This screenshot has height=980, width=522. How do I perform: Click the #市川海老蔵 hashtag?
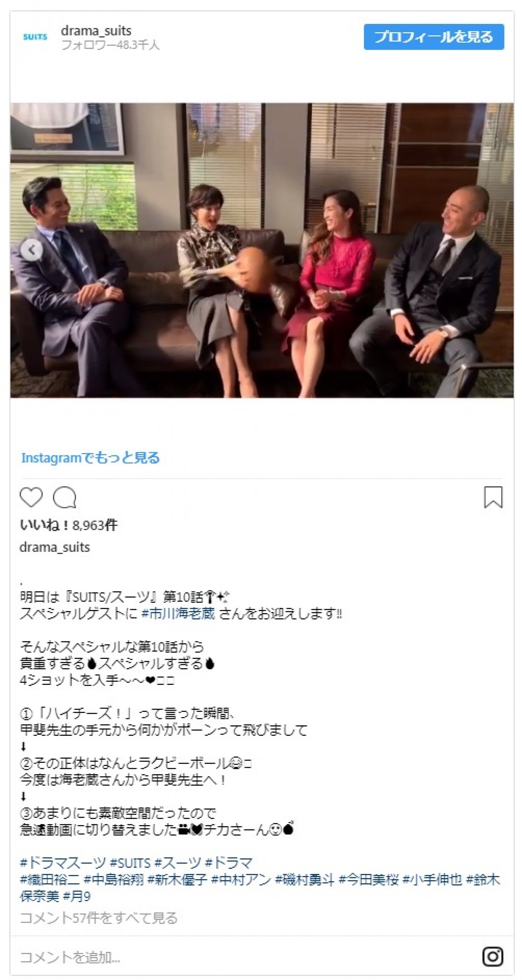click(x=178, y=614)
